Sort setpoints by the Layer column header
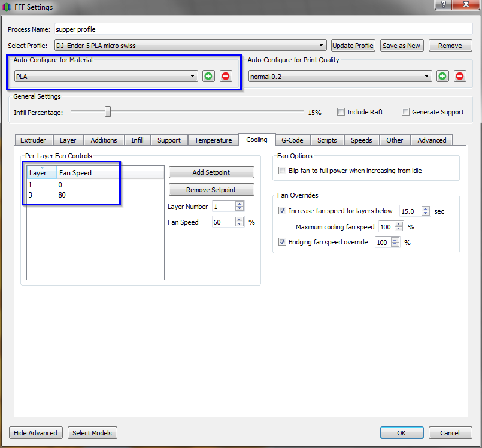This screenshot has height=448, width=482. pyautogui.click(x=41, y=173)
